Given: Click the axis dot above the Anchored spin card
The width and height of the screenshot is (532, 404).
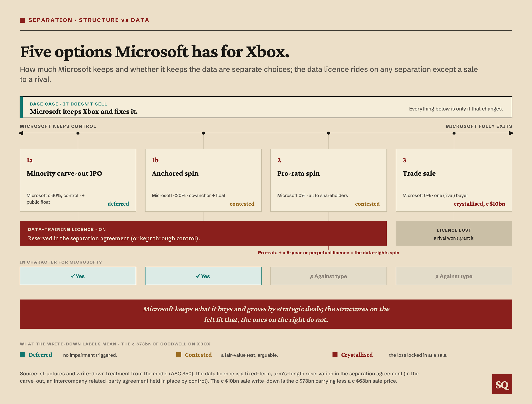Looking at the screenshot, I should click(x=203, y=133).
